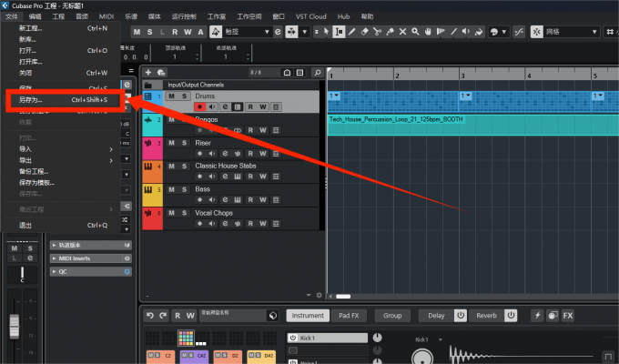This screenshot has width=619, height=364.
Task: Choose Save As in the File menu
Action: (63, 100)
